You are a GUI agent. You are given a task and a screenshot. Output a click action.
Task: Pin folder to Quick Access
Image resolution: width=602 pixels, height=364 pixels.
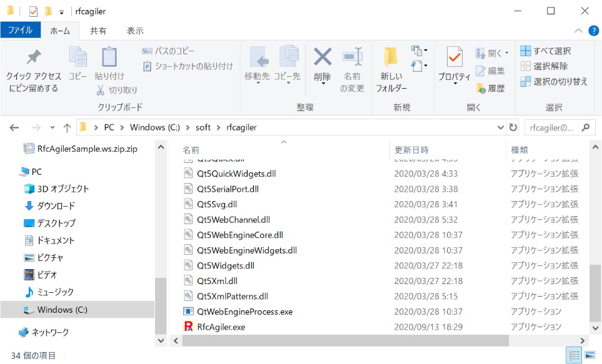(33, 71)
